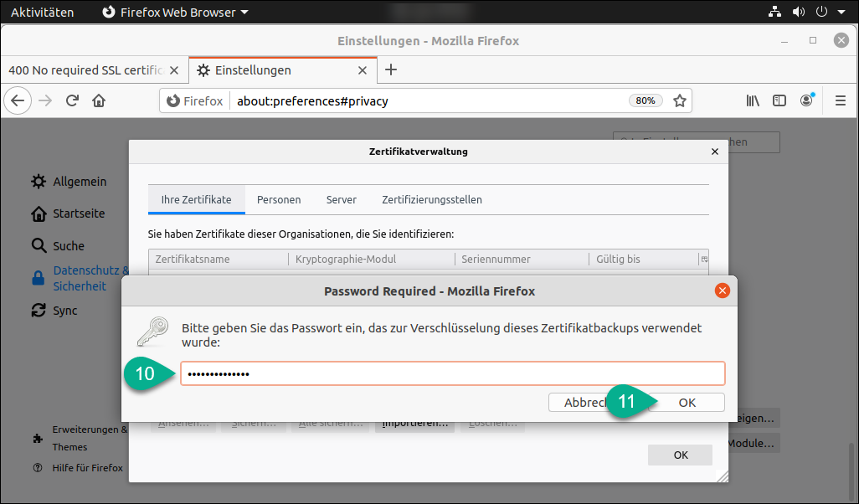Expand the system menu arrow
The width and height of the screenshot is (859, 504).
(x=841, y=12)
